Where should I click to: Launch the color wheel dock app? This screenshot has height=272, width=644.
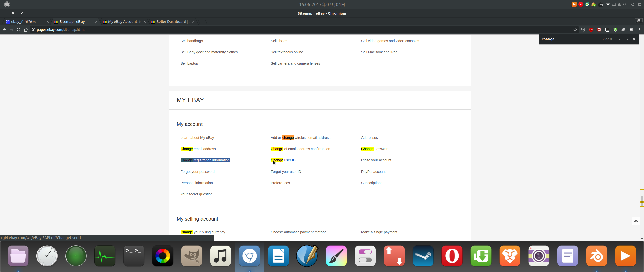click(x=163, y=256)
